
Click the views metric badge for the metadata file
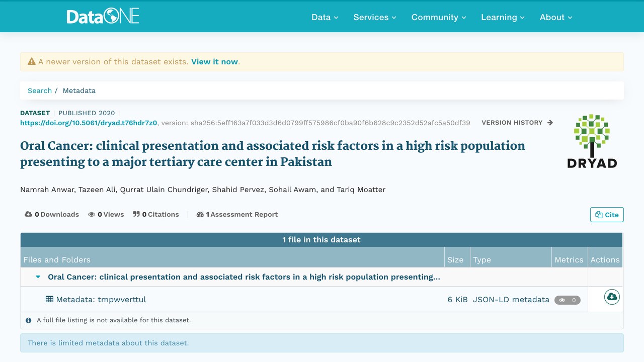pyautogui.click(x=568, y=300)
